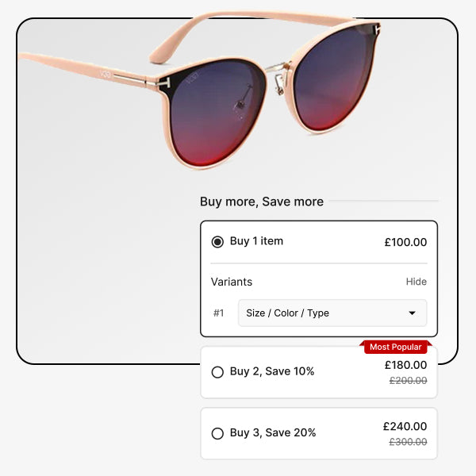The width and height of the screenshot is (476, 476).
Task: Click the Most Popular red badge
Action: (396, 347)
